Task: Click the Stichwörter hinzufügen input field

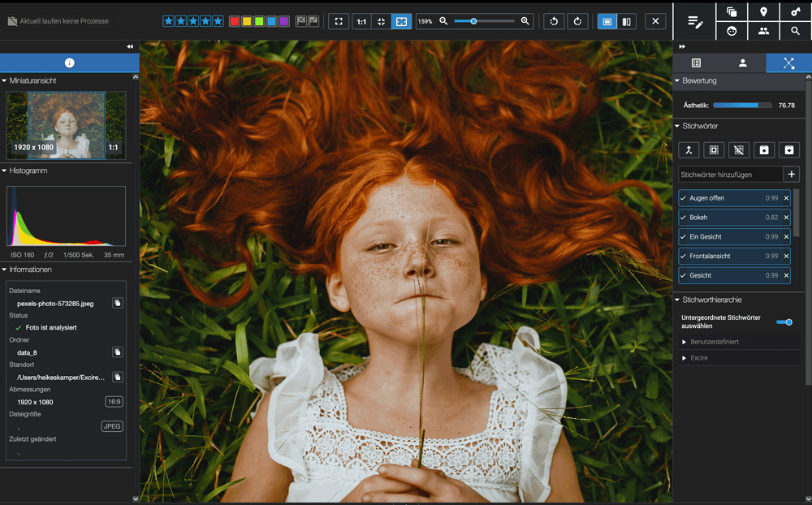Action: click(x=729, y=175)
